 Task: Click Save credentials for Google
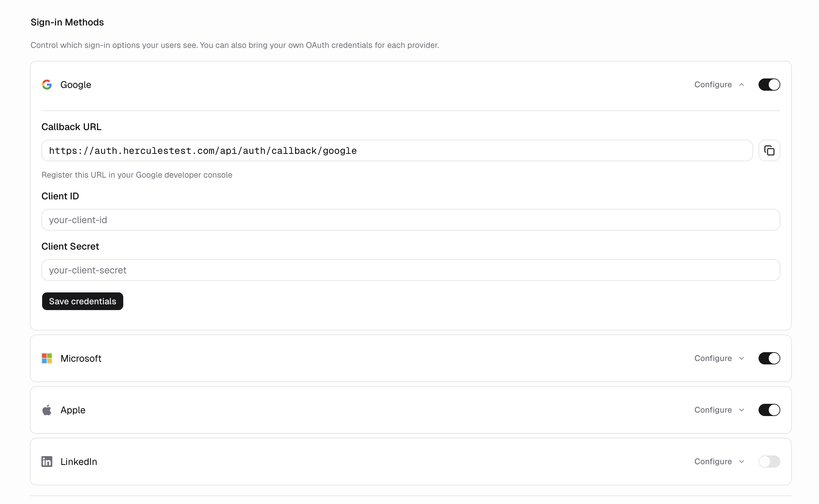click(x=82, y=301)
